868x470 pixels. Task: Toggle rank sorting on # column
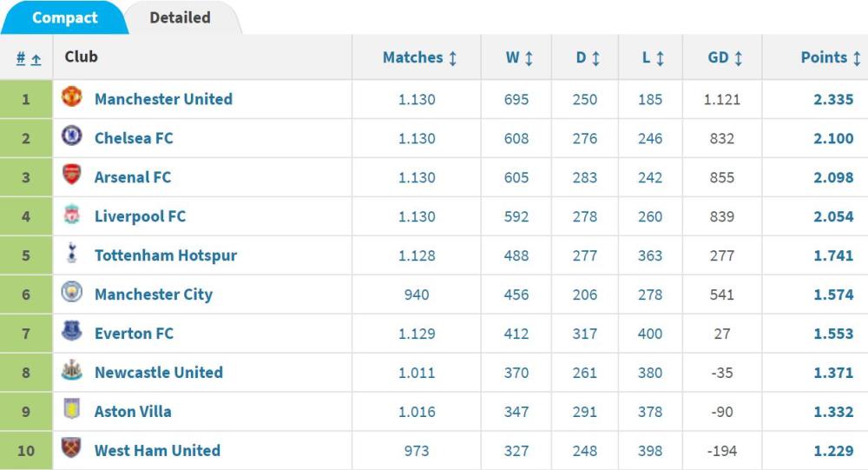[29, 58]
